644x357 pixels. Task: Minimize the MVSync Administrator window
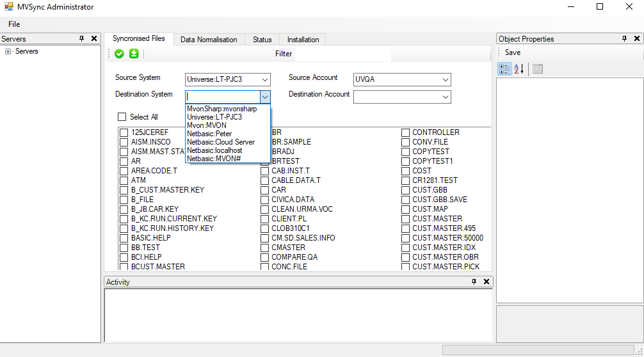click(571, 6)
